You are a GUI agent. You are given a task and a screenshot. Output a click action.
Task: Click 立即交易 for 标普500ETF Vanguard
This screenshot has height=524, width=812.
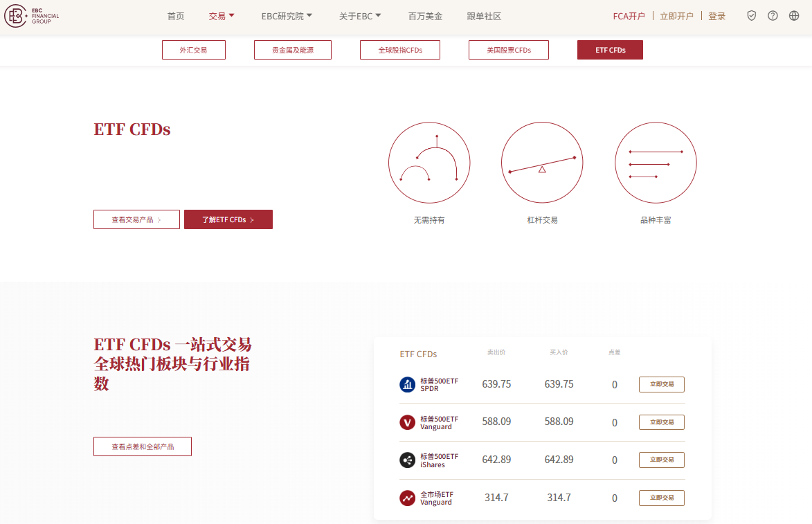(x=661, y=422)
